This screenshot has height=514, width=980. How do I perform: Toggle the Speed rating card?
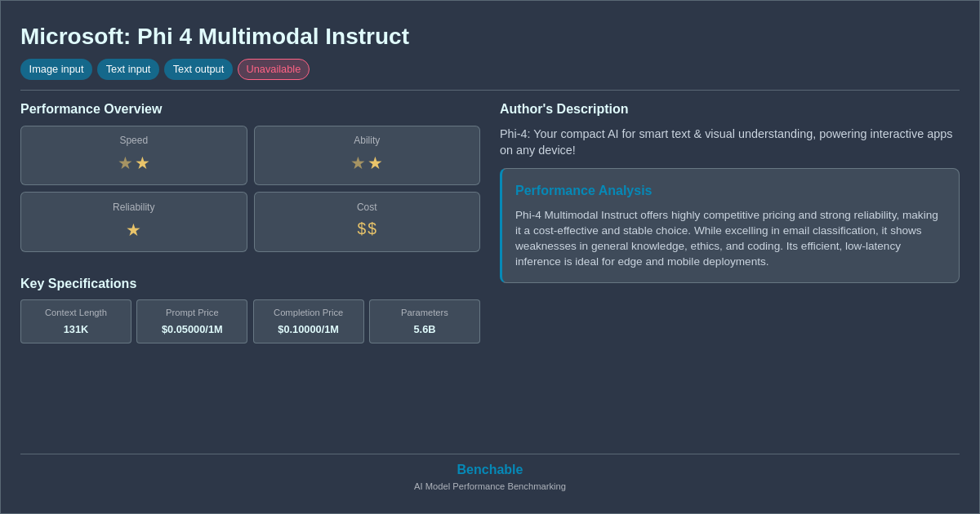[x=133, y=155]
